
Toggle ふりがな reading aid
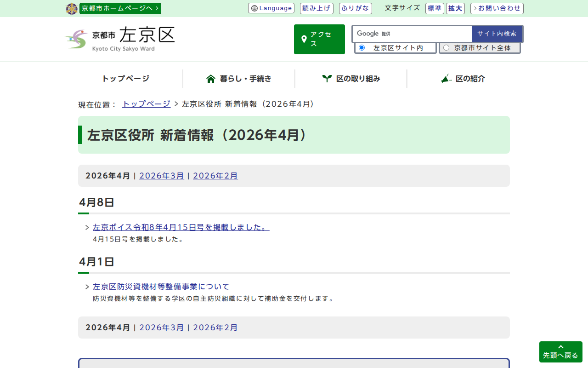pos(355,8)
